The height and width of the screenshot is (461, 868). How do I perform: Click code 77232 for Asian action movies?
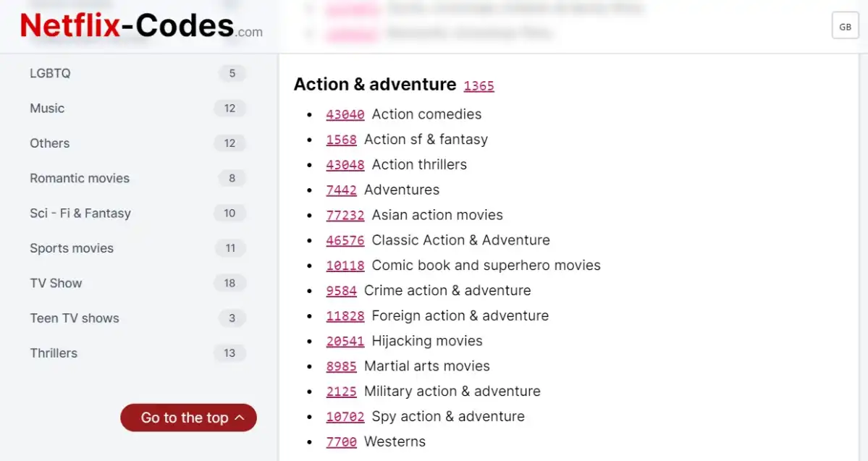(x=345, y=216)
